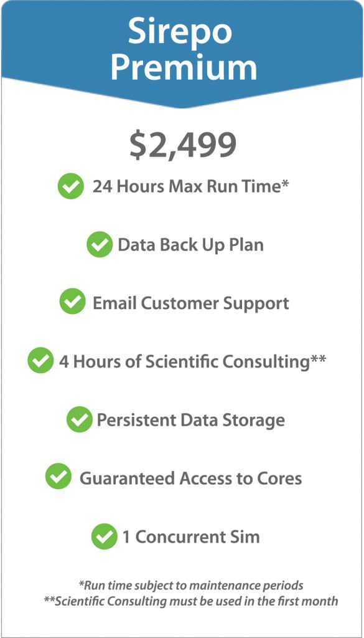Click the Scientific Consulting first month footnote

191,601
